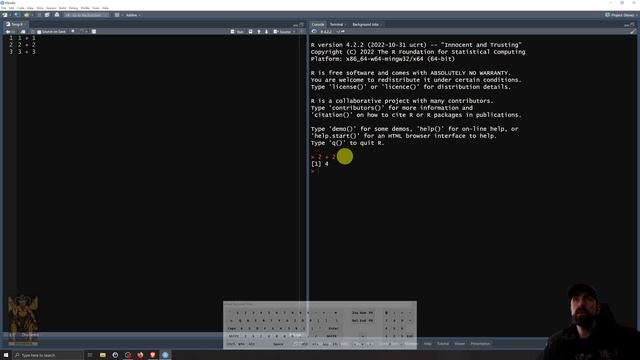The image size is (640, 360).
Task: Open the Tools menu
Action: [96, 8]
